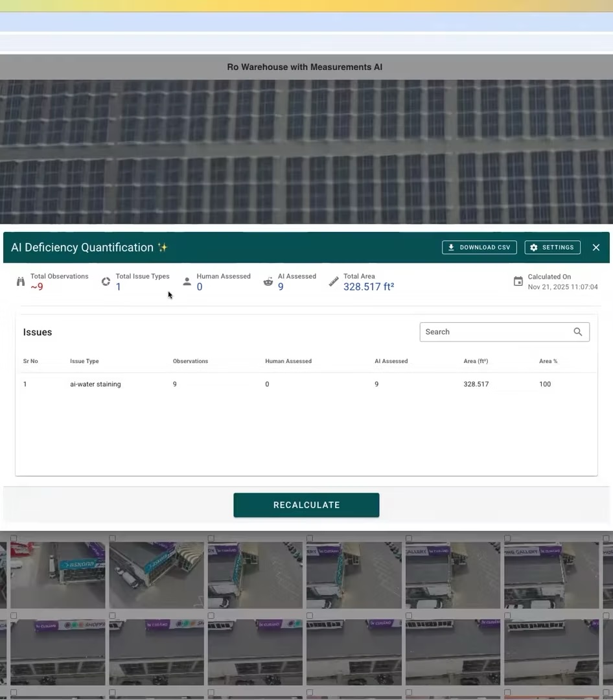This screenshot has width=613, height=700.
Task: Click the "Nov 21, 2025 11:07:04" date text
Action: [x=562, y=287]
